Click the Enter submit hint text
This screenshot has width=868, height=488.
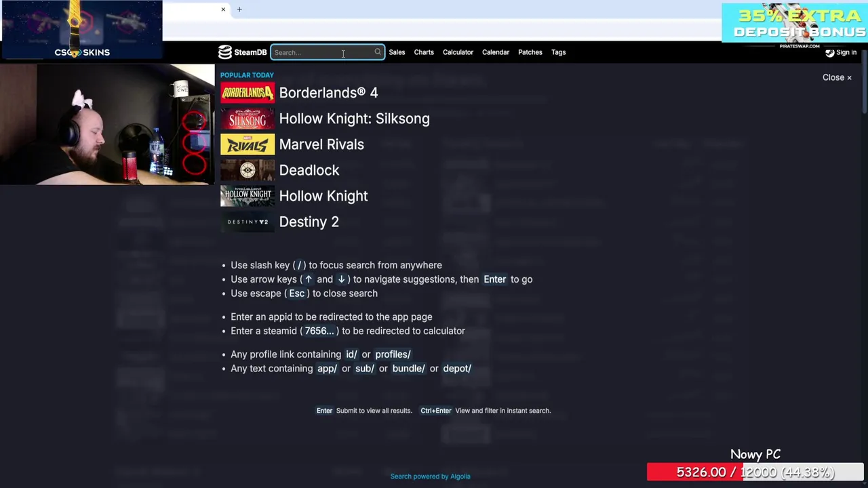click(374, 411)
